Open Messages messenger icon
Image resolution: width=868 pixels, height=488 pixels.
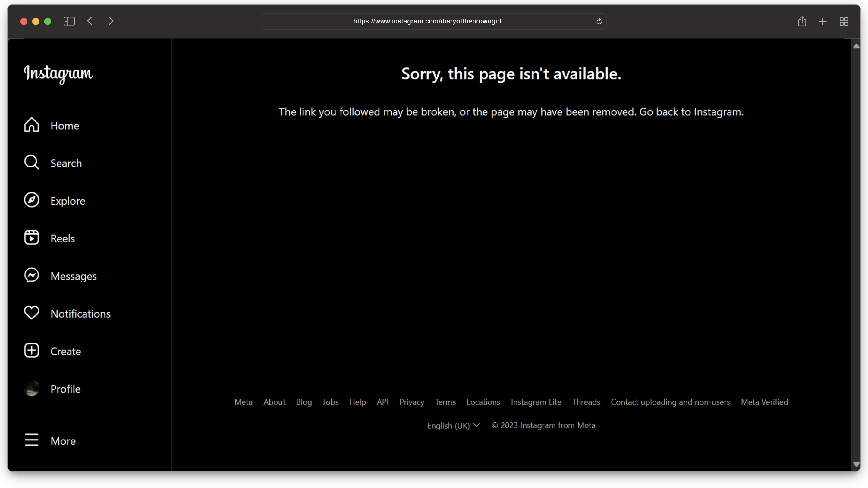[x=32, y=275]
